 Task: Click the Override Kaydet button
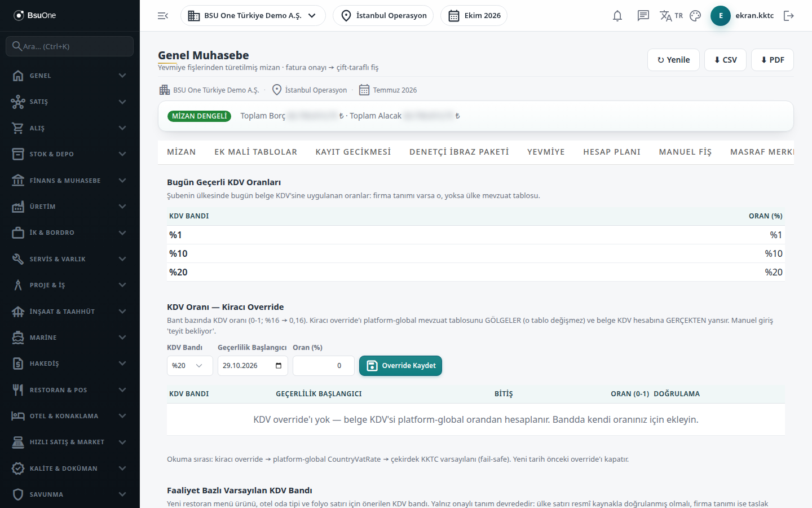(400, 366)
